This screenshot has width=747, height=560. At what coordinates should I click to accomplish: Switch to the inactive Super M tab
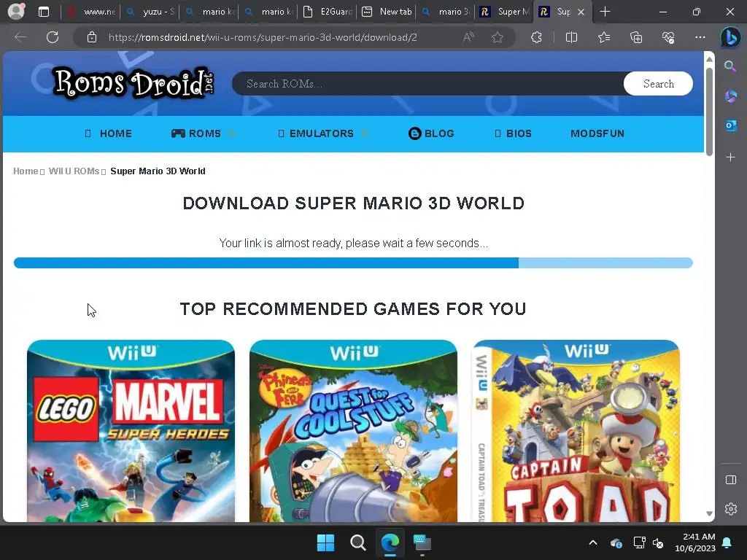click(505, 12)
